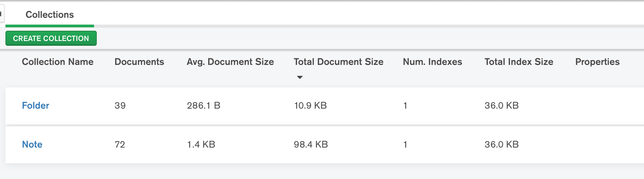
Task: Click the 286.1 B average size cell
Action: [203, 106]
